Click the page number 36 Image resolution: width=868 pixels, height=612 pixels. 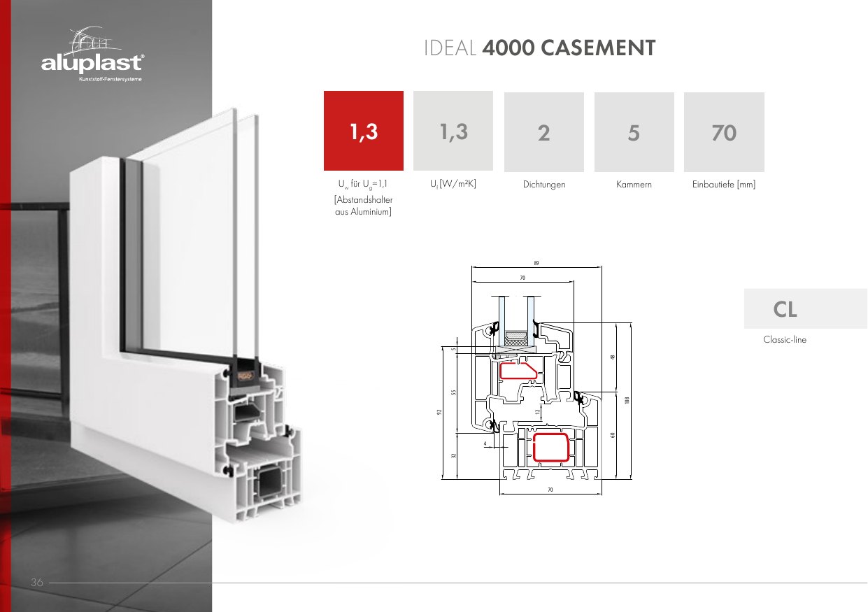pos(37,583)
